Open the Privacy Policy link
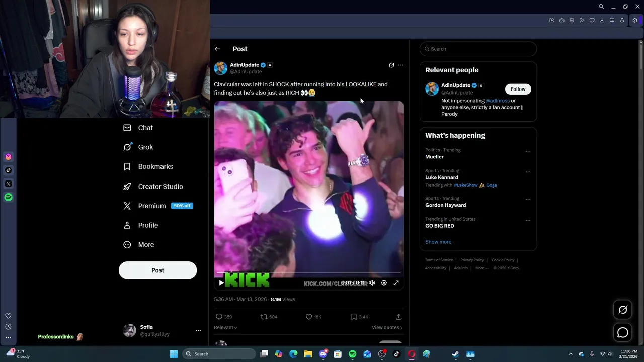Viewport: 644px width, 362px height. point(472,260)
